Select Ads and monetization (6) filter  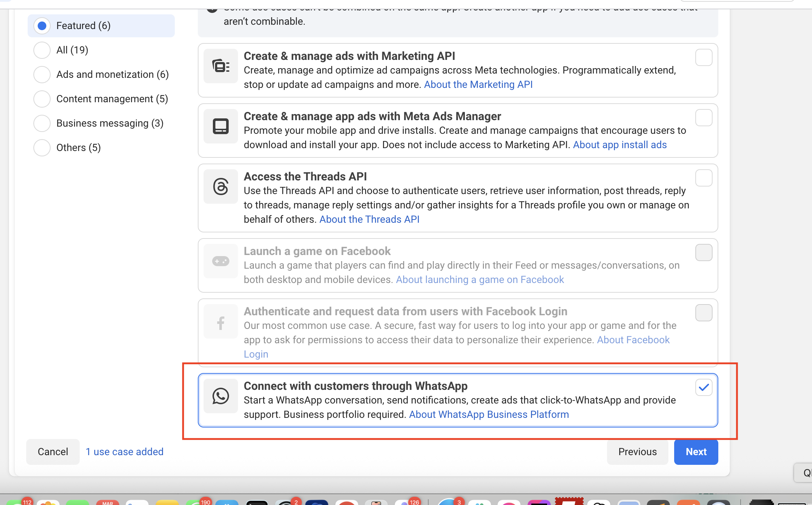pyautogui.click(x=101, y=75)
